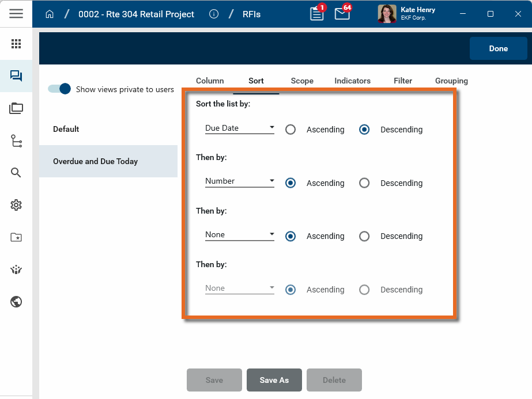Click the Save As button

click(x=274, y=380)
